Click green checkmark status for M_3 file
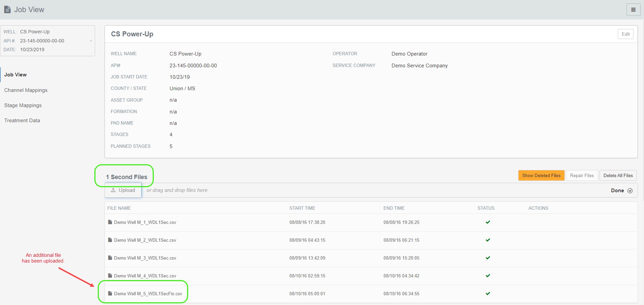This screenshot has height=305, width=644. pyautogui.click(x=488, y=258)
